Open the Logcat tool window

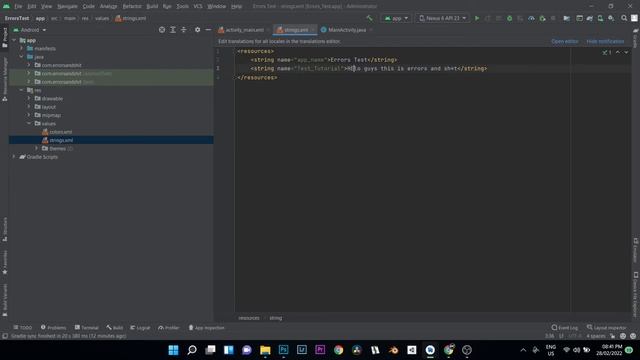[140, 328]
